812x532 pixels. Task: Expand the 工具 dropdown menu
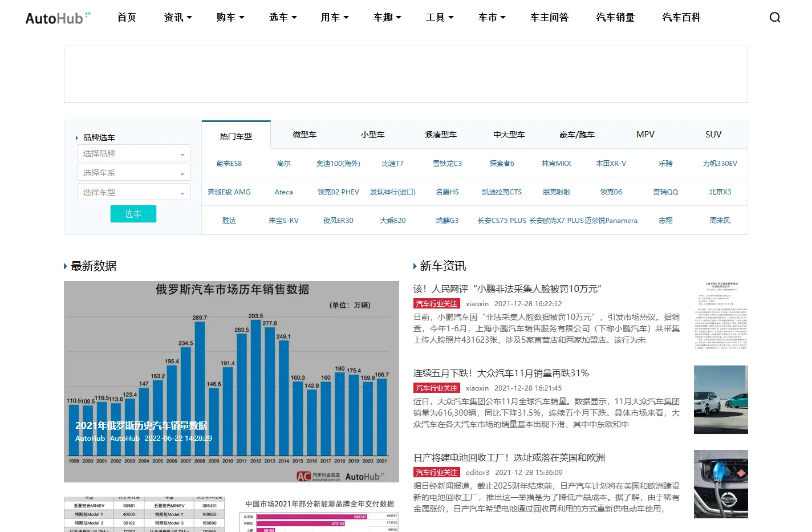click(440, 18)
